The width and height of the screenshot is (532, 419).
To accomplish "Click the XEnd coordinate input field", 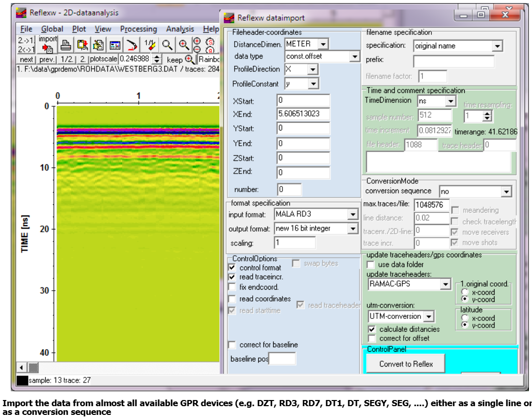I will (303, 114).
